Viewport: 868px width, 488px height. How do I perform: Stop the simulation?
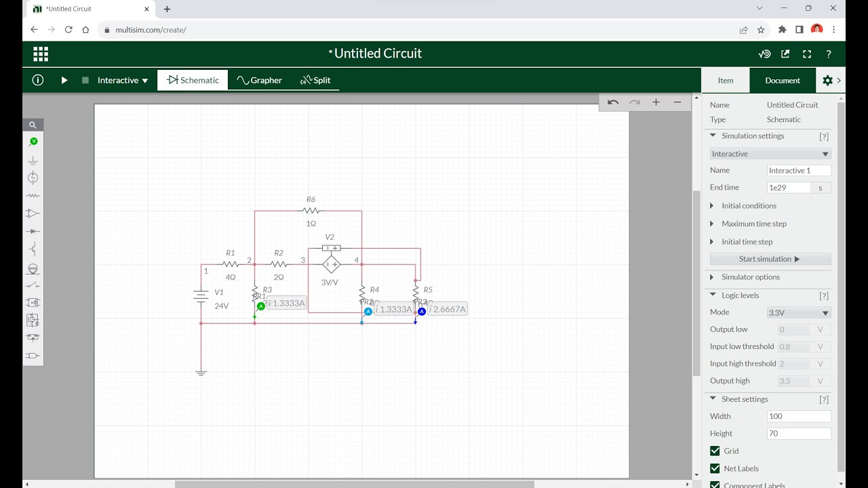(x=85, y=80)
